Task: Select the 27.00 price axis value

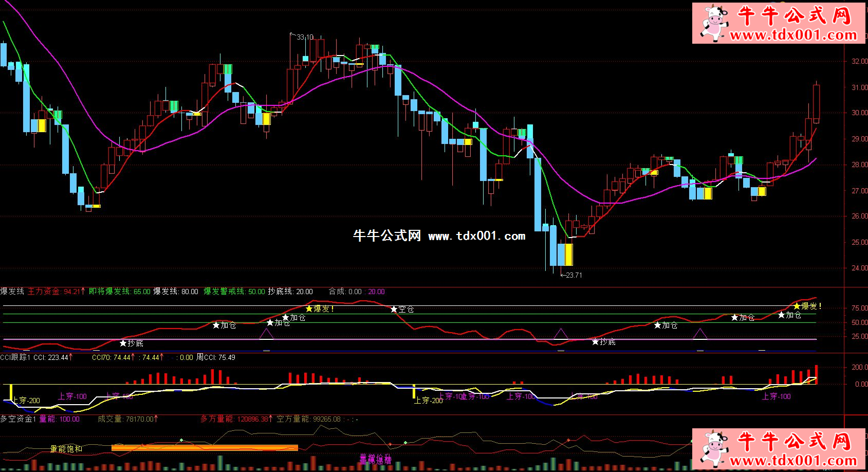Action: click(859, 191)
